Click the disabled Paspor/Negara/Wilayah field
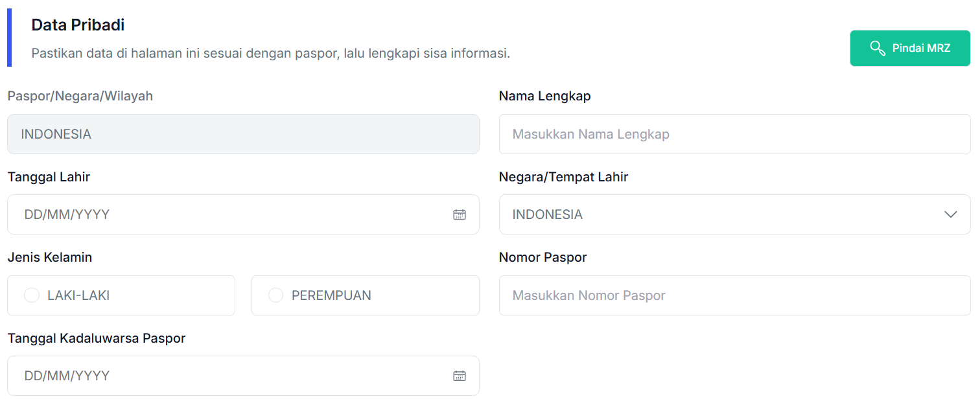This screenshot has height=401, width=980. pyautogui.click(x=243, y=134)
